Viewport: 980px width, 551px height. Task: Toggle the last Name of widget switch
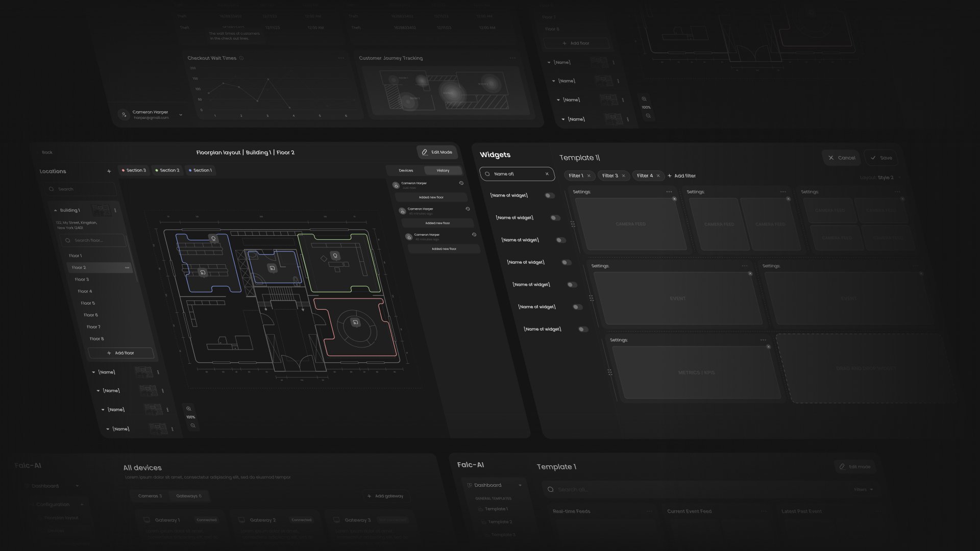coord(583,330)
